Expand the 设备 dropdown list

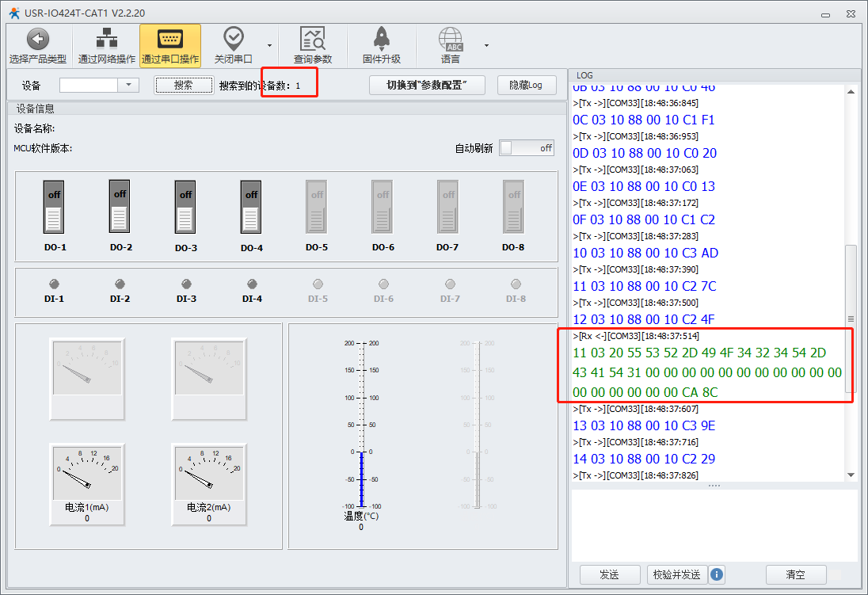tap(129, 85)
